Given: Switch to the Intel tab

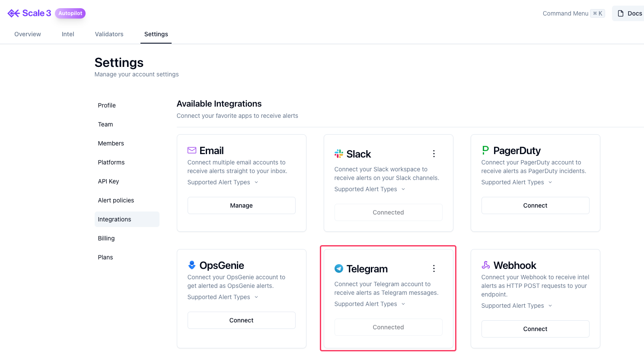Looking at the screenshot, I should (68, 34).
